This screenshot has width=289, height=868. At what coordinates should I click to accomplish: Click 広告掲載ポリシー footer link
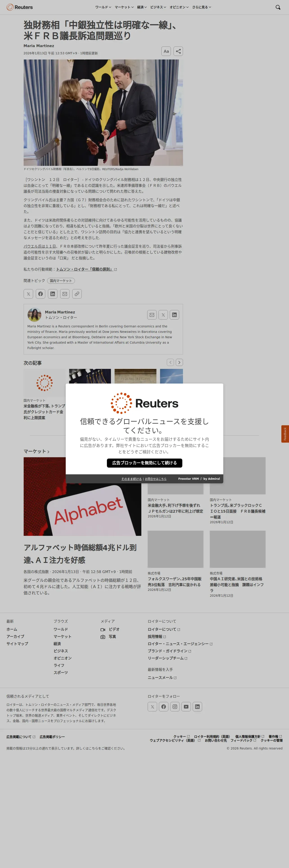[x=52, y=737]
